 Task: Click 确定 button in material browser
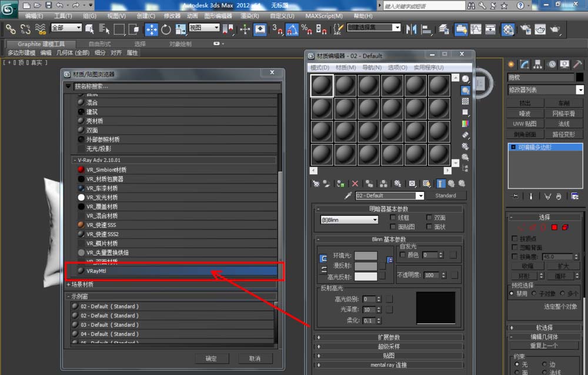211,359
